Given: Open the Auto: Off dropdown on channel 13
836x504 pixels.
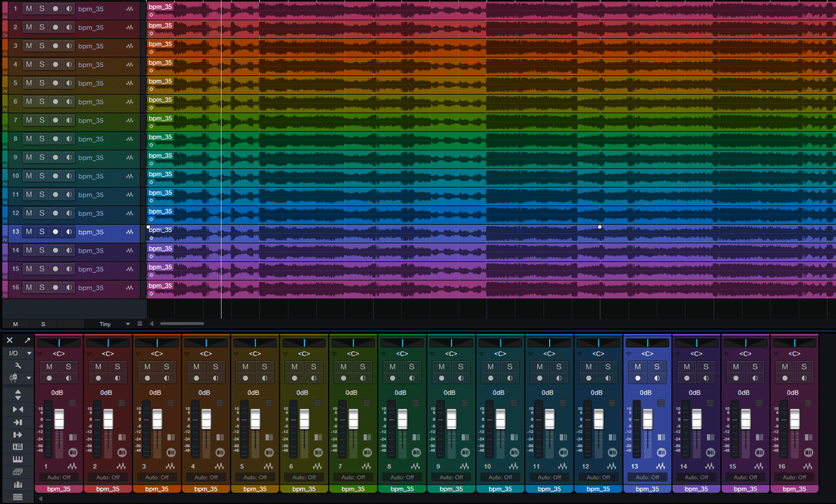Looking at the screenshot, I should pos(647,478).
